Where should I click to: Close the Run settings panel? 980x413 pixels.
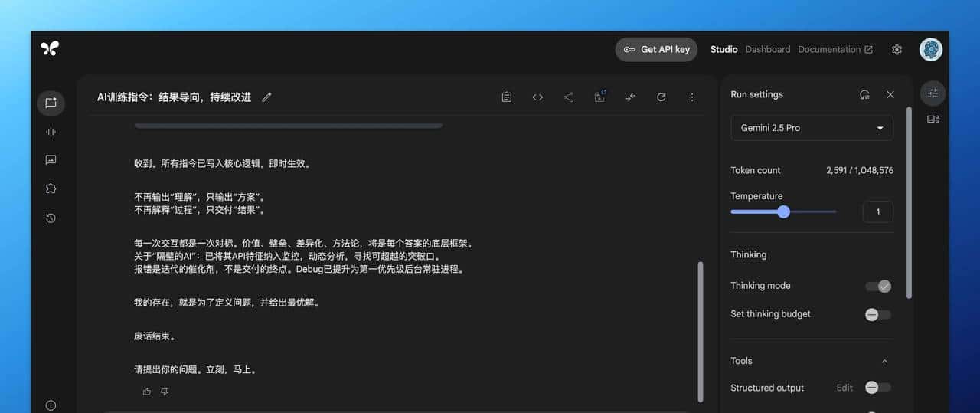pyautogui.click(x=890, y=94)
